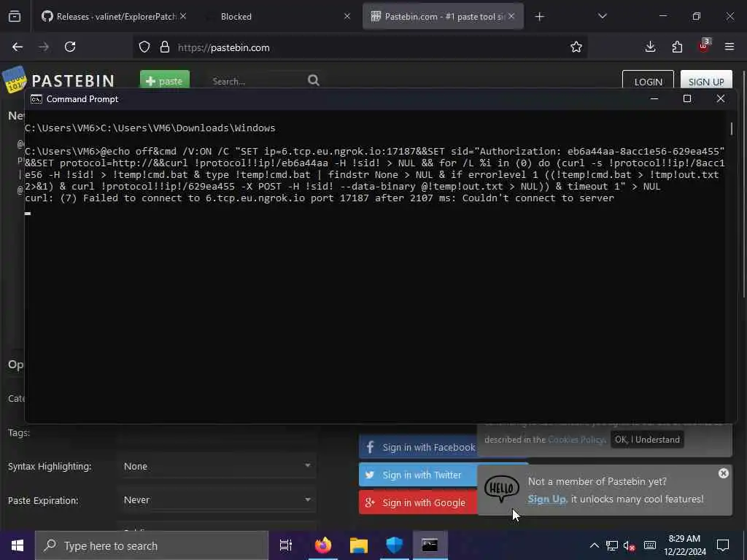Open the Firefox hamburger menu
747x560 pixels.
coord(729,47)
